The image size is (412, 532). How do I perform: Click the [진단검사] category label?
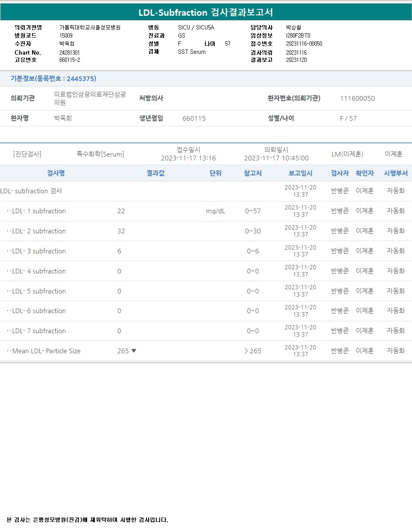click(27, 154)
